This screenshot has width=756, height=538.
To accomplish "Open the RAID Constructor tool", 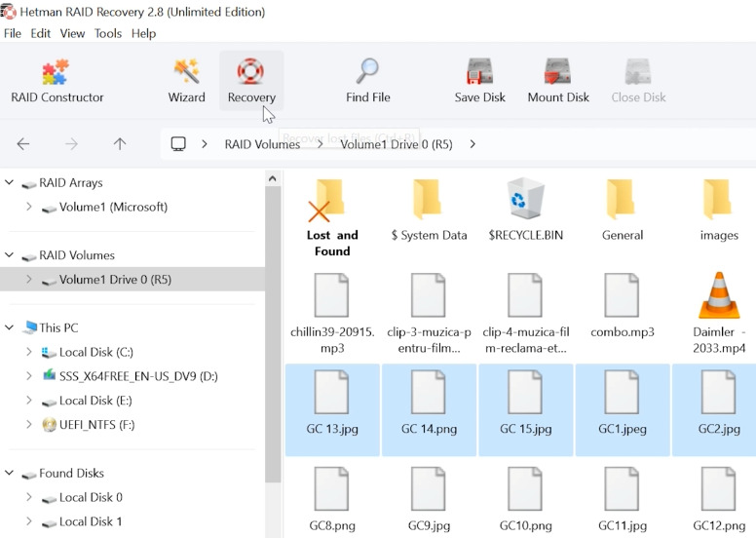I will click(57, 81).
